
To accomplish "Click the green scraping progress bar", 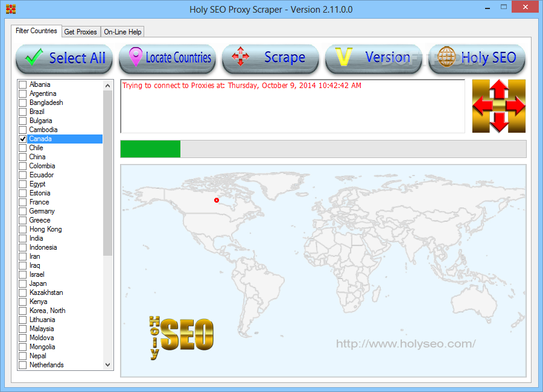I will pos(150,149).
